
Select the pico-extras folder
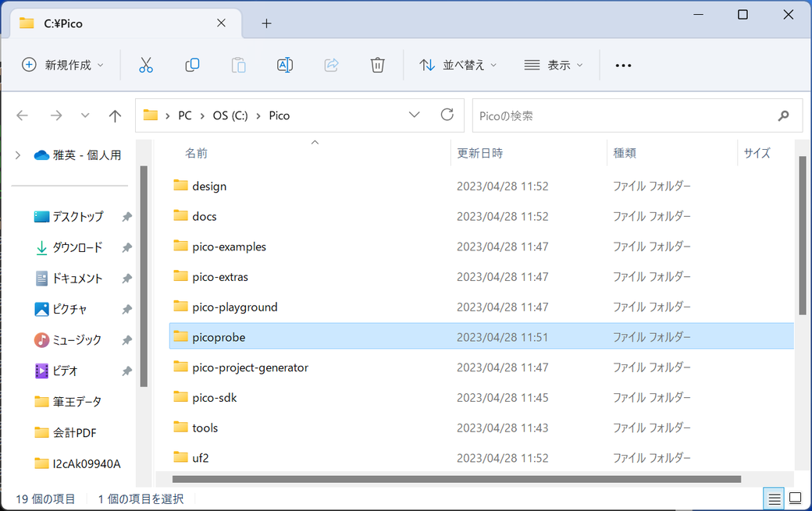[x=220, y=277]
